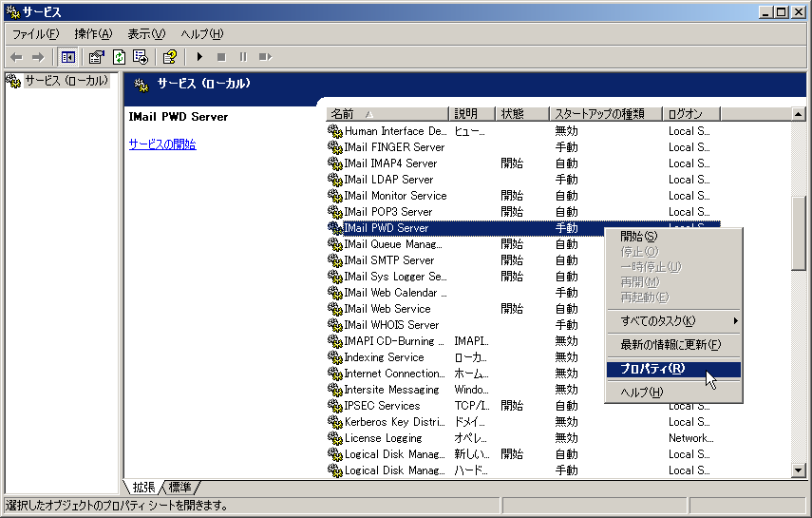Screen dimensions: 812x518
Task: Click the サービス title bar system icon
Action: (x=12, y=12)
